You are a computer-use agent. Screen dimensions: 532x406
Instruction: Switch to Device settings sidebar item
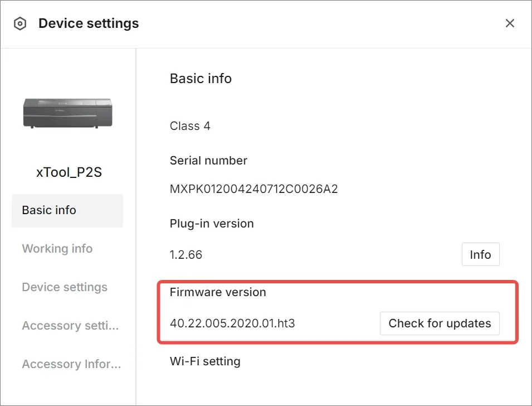click(65, 287)
